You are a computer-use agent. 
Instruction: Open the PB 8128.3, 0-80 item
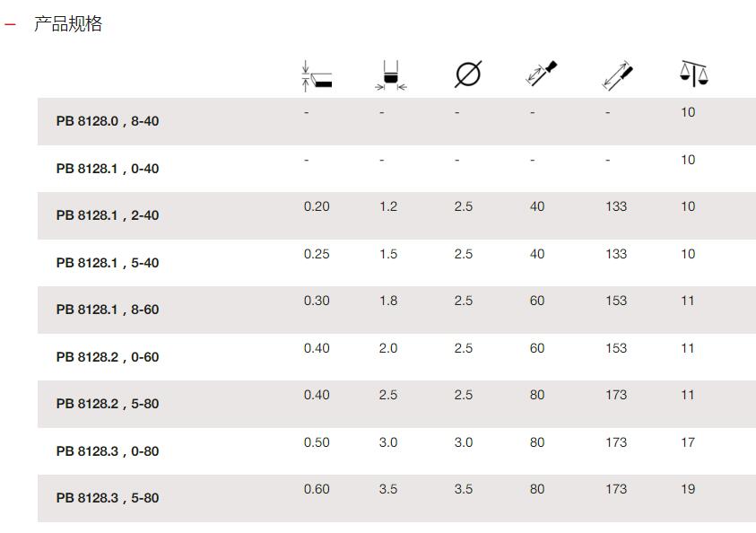tap(108, 451)
